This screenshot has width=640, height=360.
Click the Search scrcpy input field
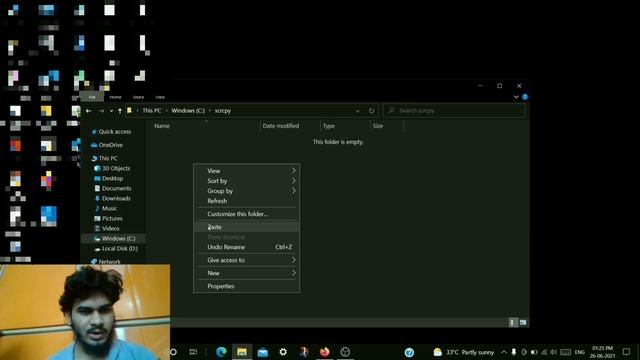click(454, 111)
